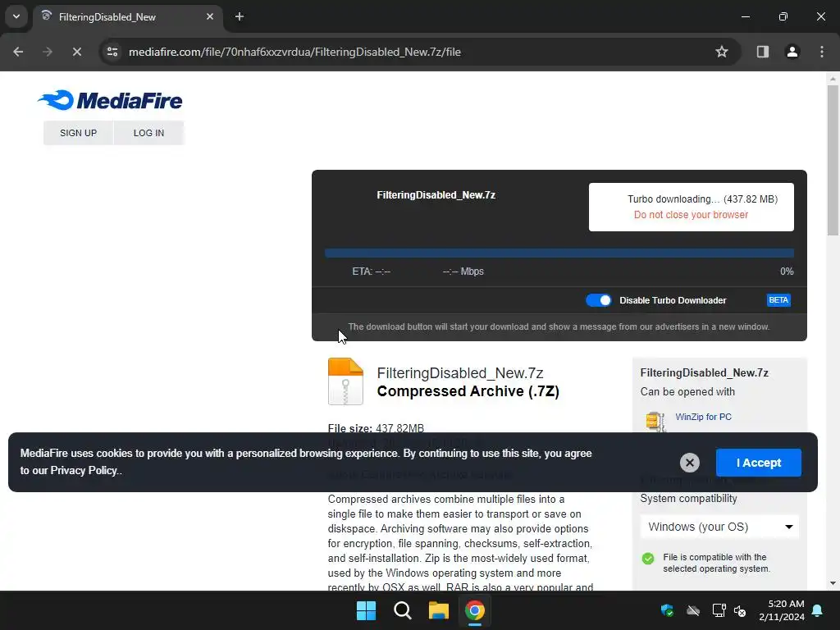View site information in address bar
This screenshot has width=840, height=630.
click(x=112, y=52)
